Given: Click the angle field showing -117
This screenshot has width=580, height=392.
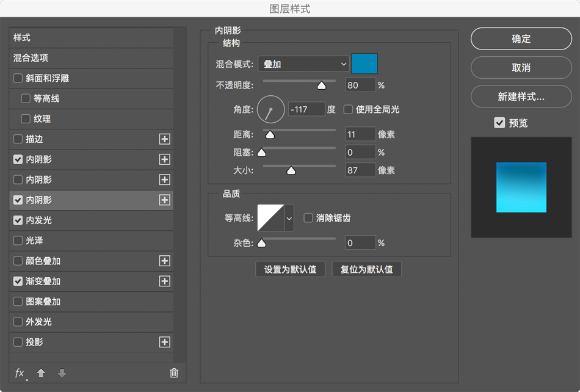Looking at the screenshot, I should [x=306, y=109].
